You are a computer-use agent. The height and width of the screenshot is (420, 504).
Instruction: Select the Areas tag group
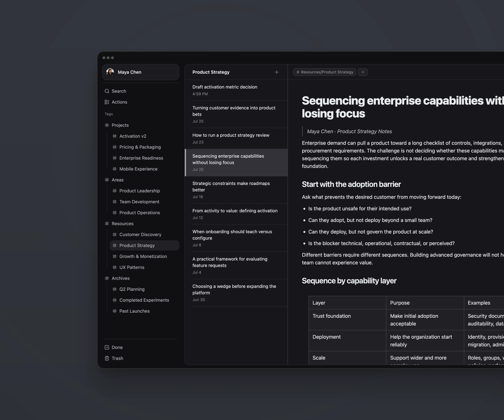click(141, 180)
